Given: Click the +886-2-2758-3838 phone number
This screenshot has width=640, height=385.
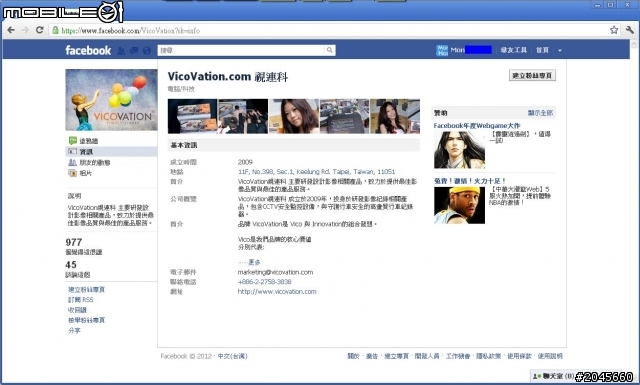Looking at the screenshot, I should [264, 282].
